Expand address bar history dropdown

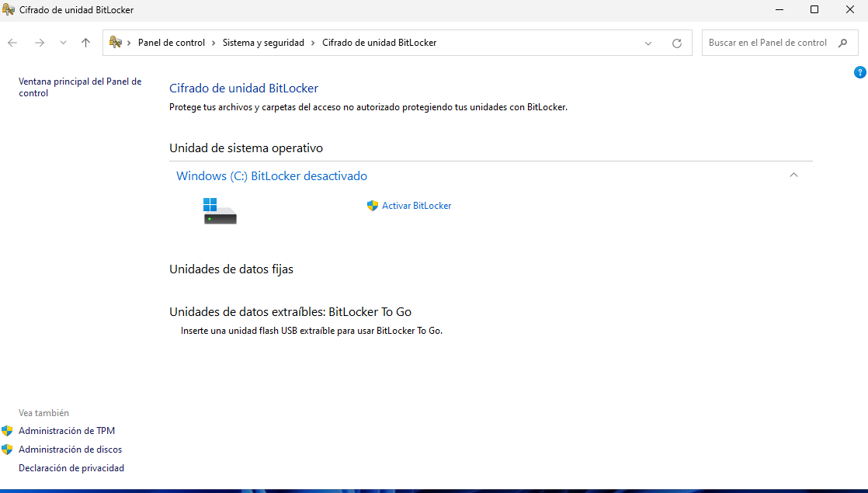[x=648, y=43]
